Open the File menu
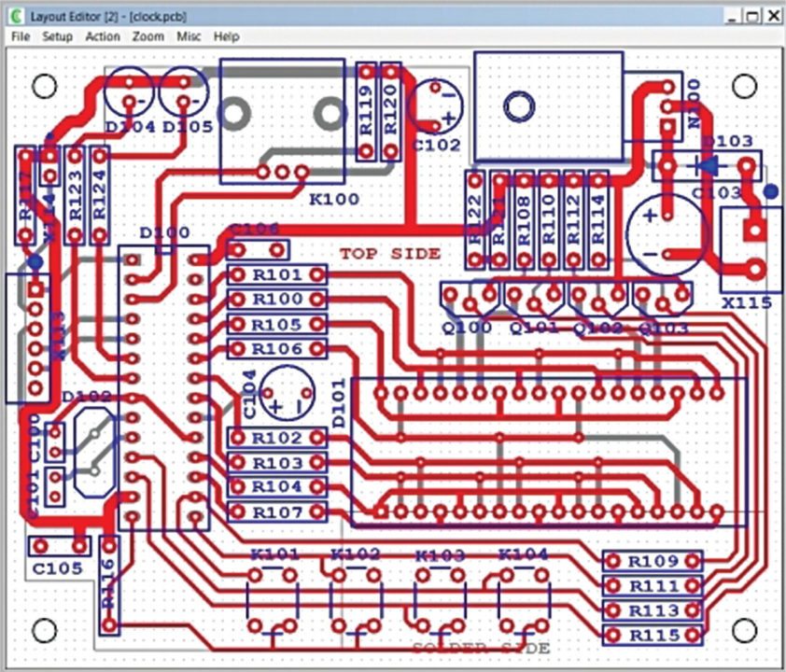Image resolution: width=786 pixels, height=672 pixels. (21, 36)
